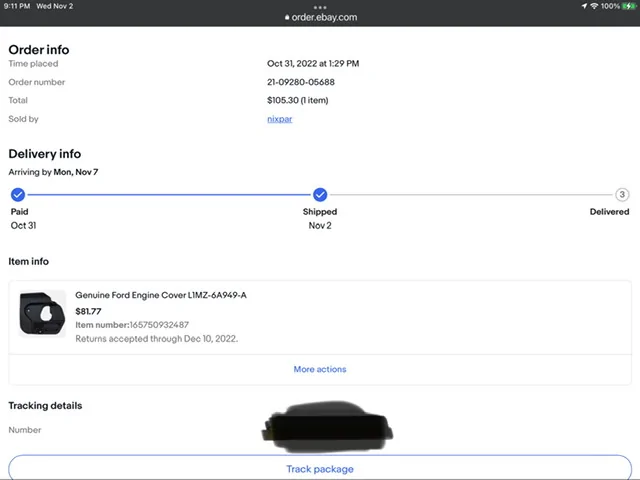Click the Item number:165750932487 text

click(132, 325)
